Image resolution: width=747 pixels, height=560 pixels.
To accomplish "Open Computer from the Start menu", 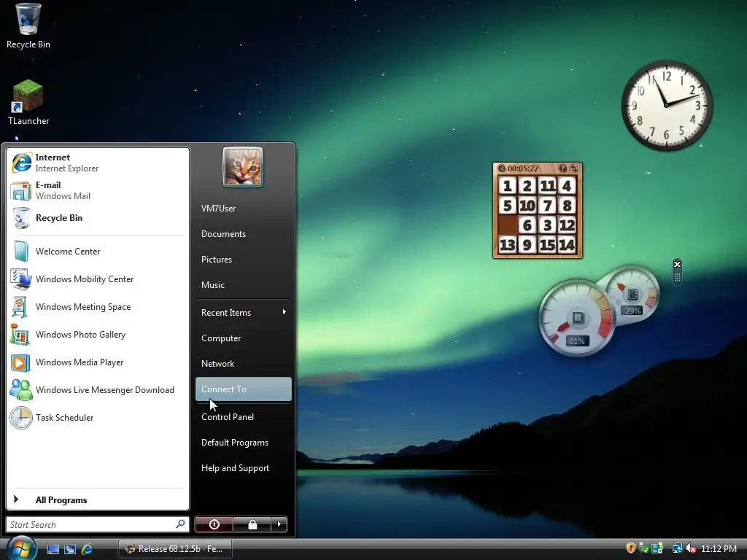I will coord(244,338).
